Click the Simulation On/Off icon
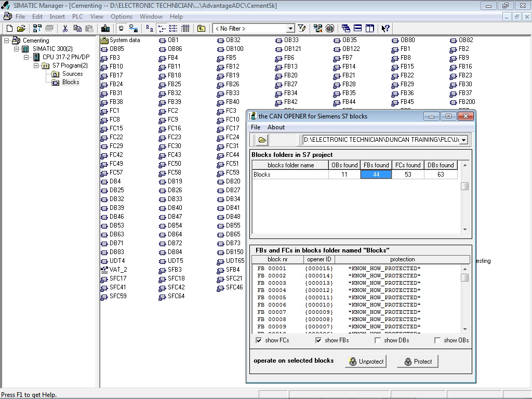 (330, 29)
